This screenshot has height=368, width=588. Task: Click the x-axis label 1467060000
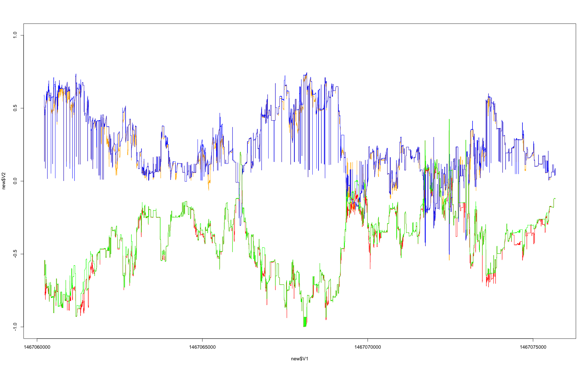point(37,347)
